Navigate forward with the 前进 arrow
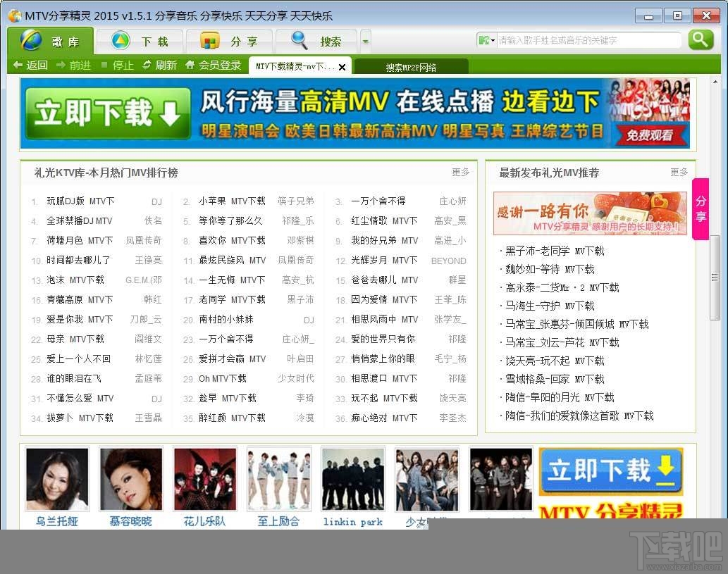The width and height of the screenshot is (728, 574). coord(75,65)
